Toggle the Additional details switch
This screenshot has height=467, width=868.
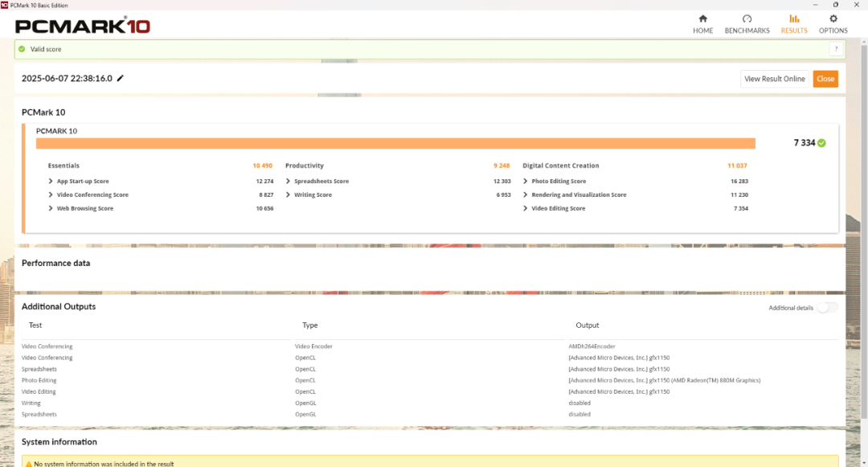[827, 308]
